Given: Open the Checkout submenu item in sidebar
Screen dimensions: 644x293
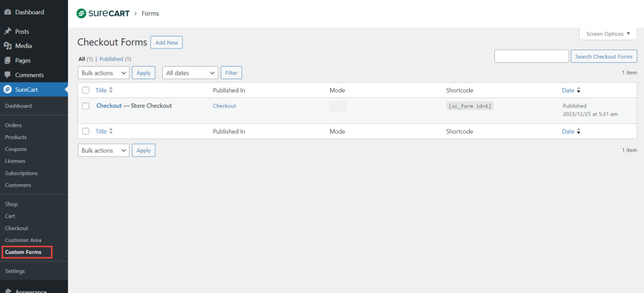Looking at the screenshot, I should 16,228.
